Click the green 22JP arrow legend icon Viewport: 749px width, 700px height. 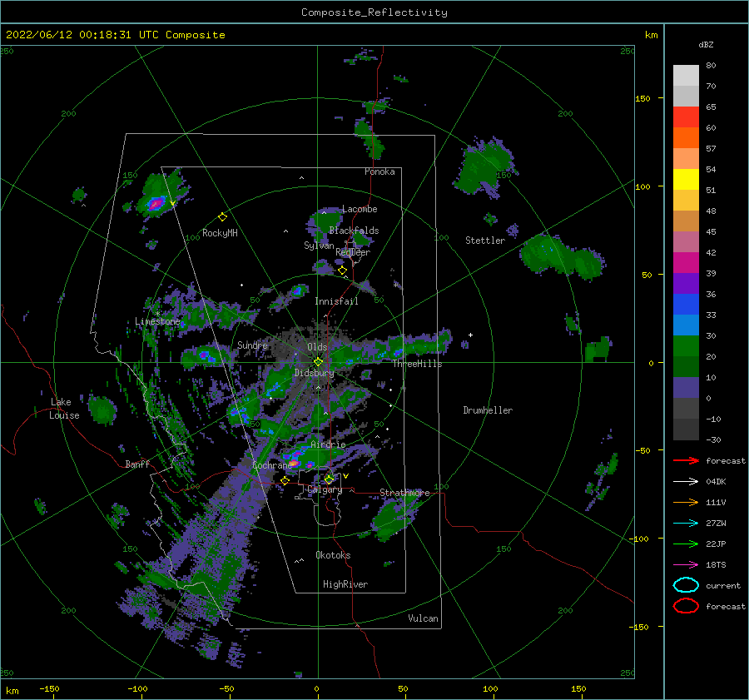point(686,544)
